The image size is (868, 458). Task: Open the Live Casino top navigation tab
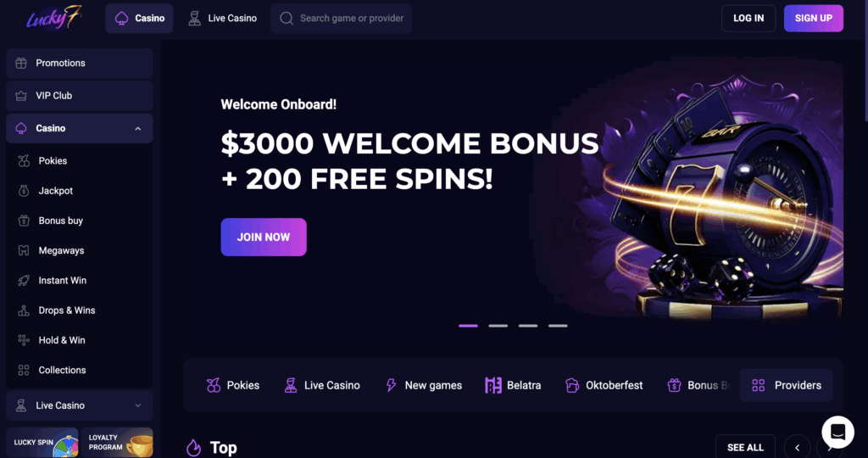[223, 19]
